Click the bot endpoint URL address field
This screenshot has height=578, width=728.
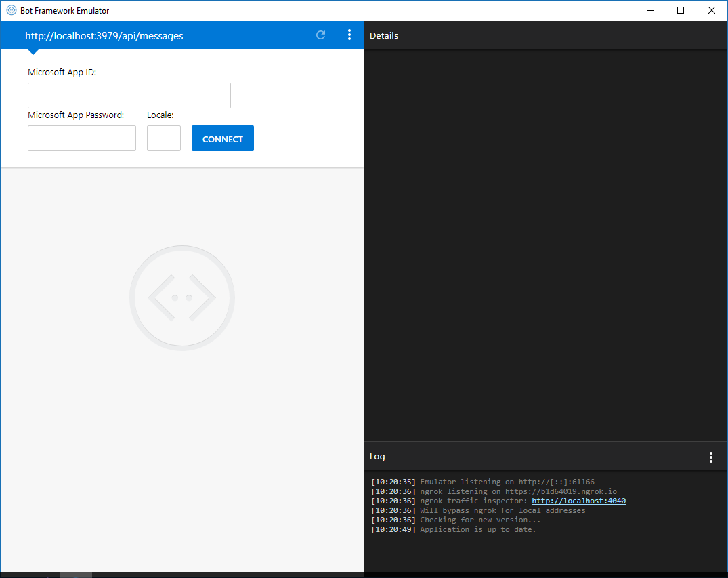click(x=104, y=36)
